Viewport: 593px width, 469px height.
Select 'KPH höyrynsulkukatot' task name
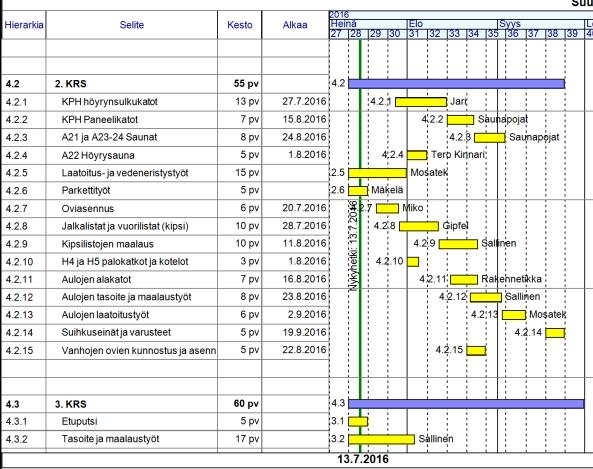[x=110, y=102]
